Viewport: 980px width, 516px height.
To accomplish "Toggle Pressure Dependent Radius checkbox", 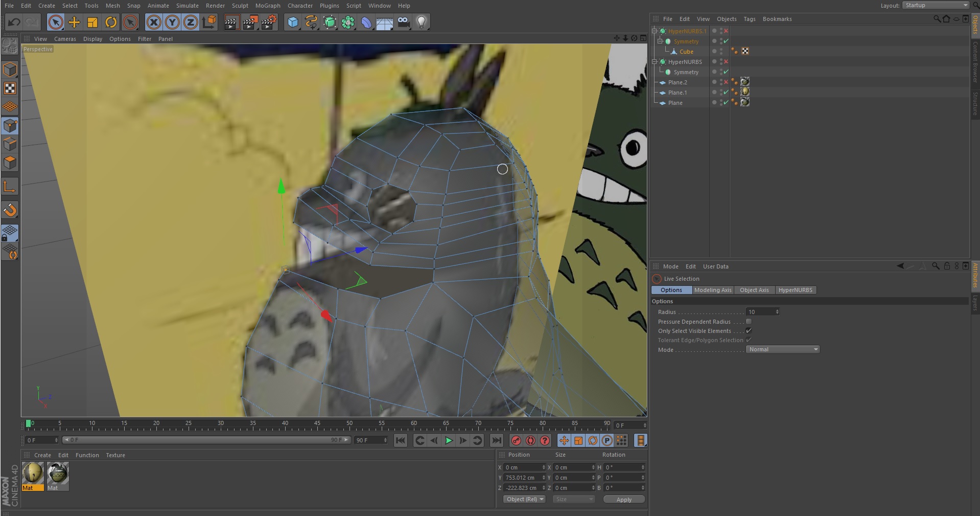I will click(749, 321).
